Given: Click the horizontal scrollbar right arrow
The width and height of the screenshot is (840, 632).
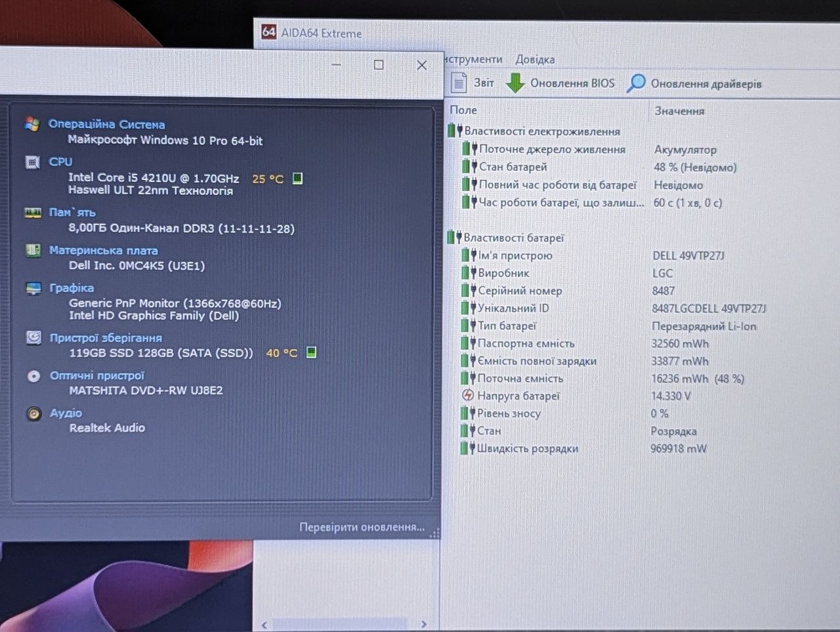Looking at the screenshot, I should pos(424,623).
